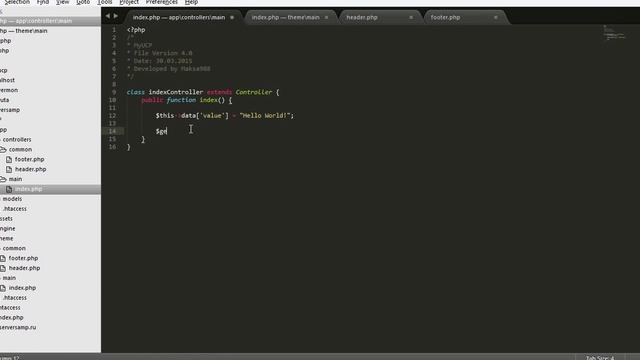Image resolution: width=640 pixels, height=360 pixels.
Task: Click the '<?php' opening tag
Action: [x=136, y=30]
